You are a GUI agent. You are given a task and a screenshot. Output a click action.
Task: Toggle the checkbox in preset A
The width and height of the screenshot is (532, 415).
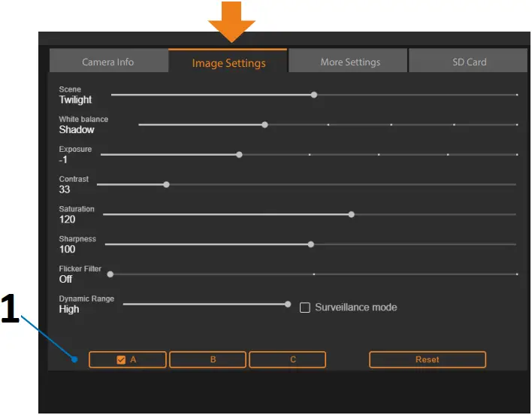point(121,359)
